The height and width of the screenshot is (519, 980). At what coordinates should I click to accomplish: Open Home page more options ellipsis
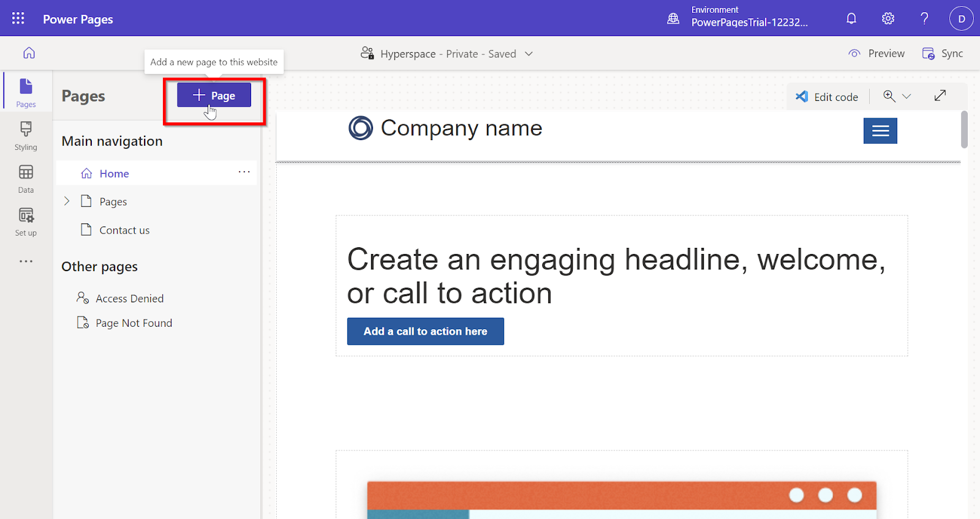coord(244,172)
